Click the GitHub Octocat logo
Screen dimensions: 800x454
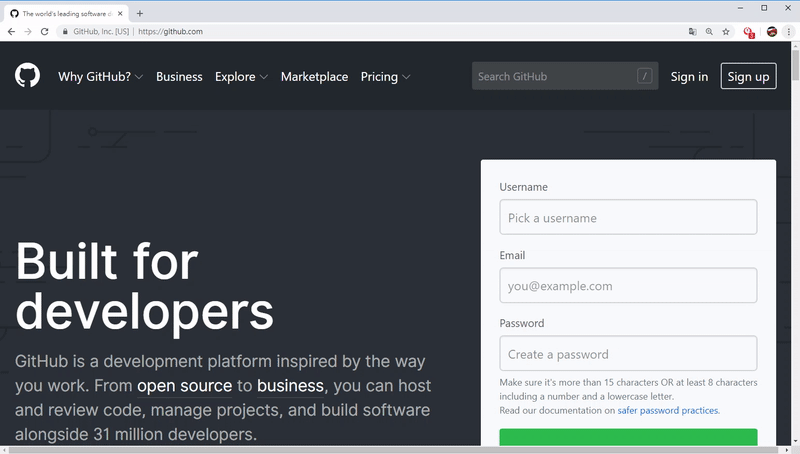pos(28,75)
